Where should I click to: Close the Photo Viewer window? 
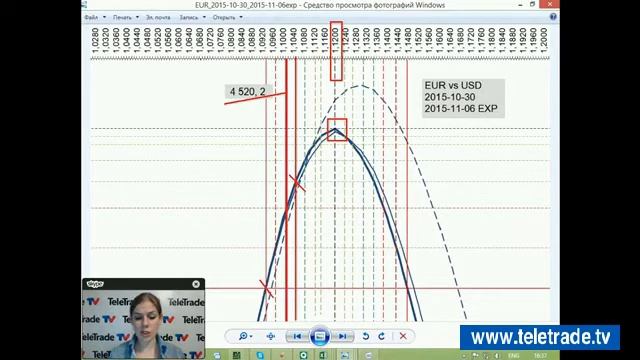click(x=549, y=4)
